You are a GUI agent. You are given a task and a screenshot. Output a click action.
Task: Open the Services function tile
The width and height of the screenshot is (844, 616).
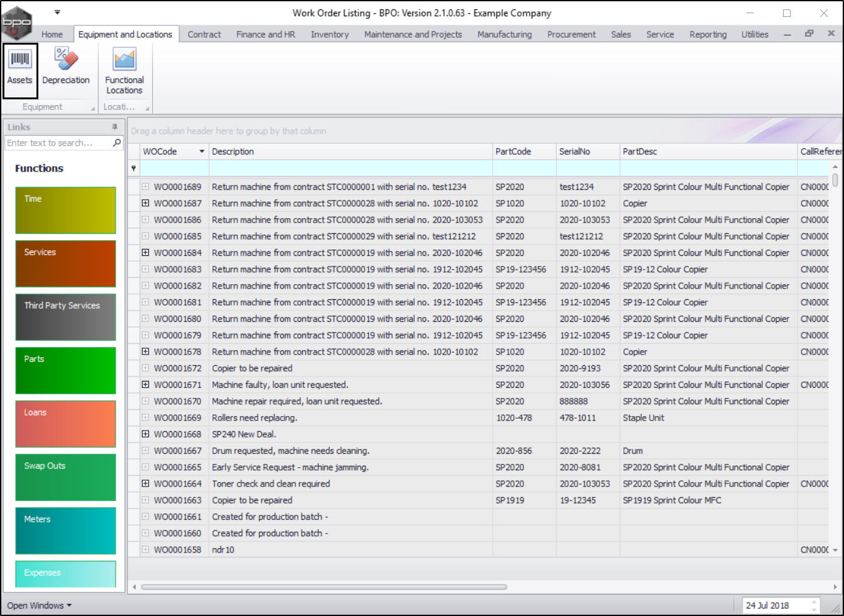(65, 263)
